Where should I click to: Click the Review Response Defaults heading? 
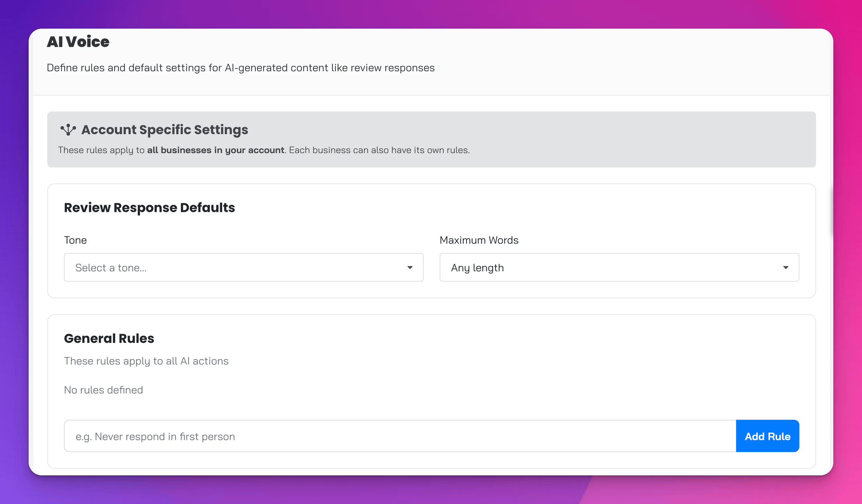(x=149, y=208)
